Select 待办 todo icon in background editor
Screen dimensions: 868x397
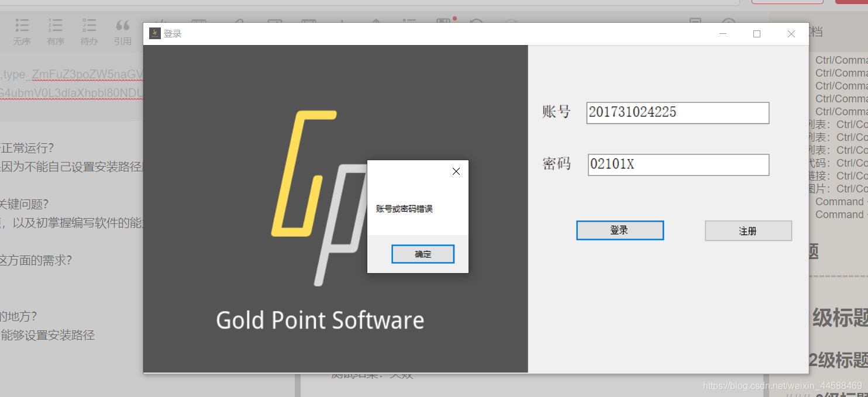[x=89, y=32]
